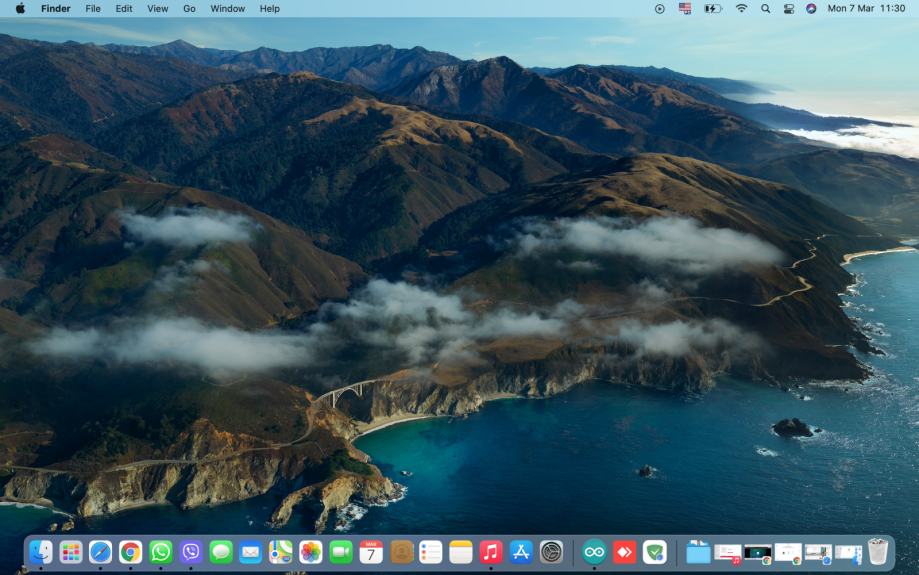Open Safari browser from the dock
Image resolution: width=919 pixels, height=575 pixels.
(x=101, y=552)
